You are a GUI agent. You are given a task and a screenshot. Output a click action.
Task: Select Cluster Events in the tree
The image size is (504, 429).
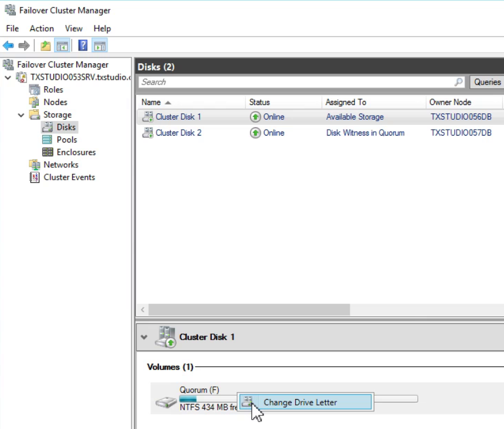tap(69, 177)
